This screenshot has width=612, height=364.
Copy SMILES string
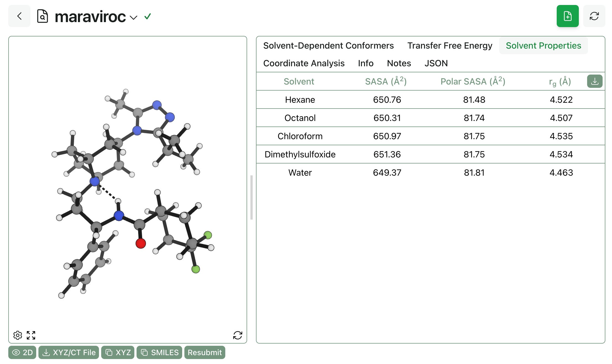[x=159, y=352]
